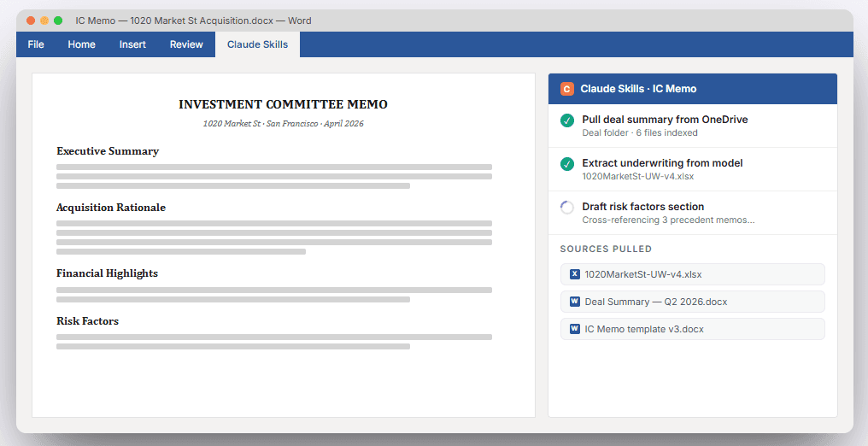Image resolution: width=868 pixels, height=446 pixels.
Task: Click the Word icon next to IC Memo template
Action: (x=575, y=329)
